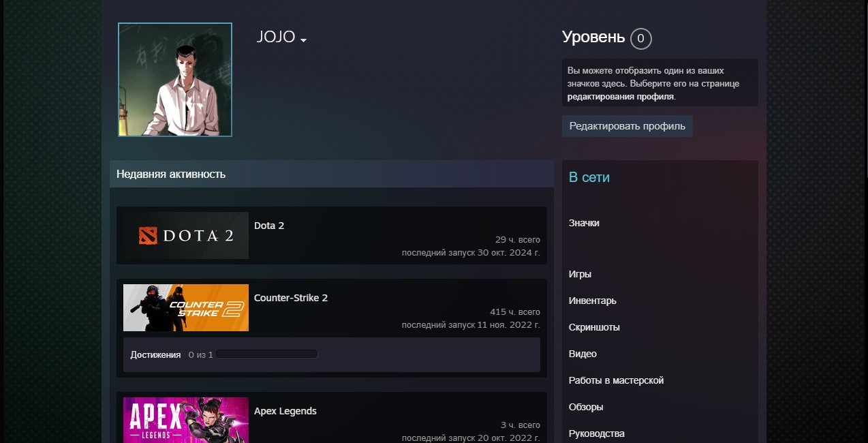Open the JOJO profile avatar image
This screenshot has height=443, width=868.
pos(175,80)
